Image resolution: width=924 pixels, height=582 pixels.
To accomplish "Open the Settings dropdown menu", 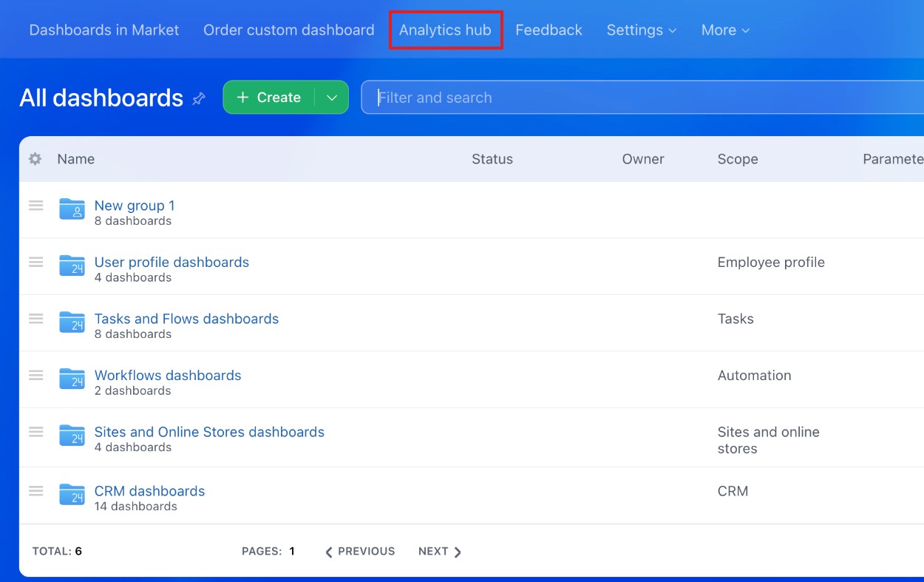I will [641, 30].
